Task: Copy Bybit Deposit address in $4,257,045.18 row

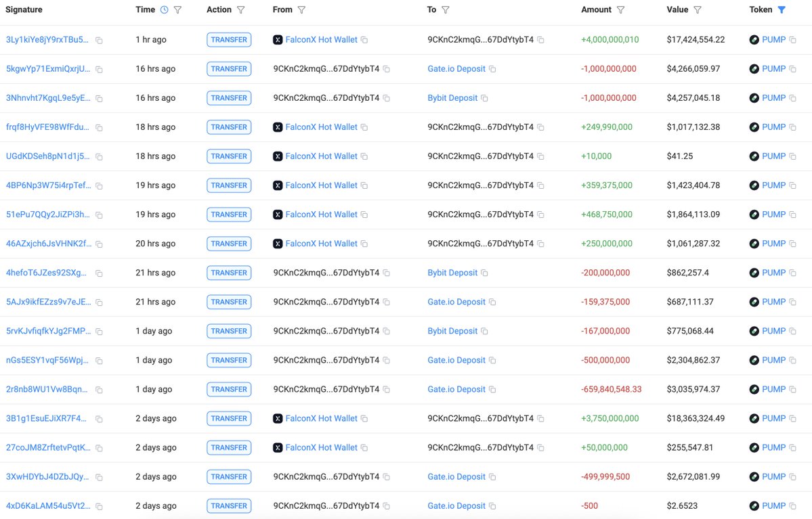Action: [x=484, y=98]
